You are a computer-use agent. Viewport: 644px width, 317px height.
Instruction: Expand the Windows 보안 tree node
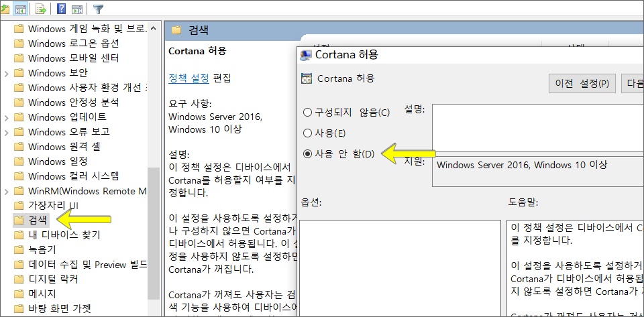6,74
